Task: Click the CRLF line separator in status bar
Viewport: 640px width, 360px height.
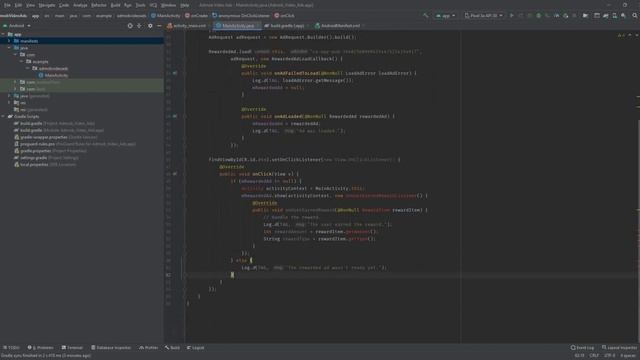Action: tap(594, 356)
